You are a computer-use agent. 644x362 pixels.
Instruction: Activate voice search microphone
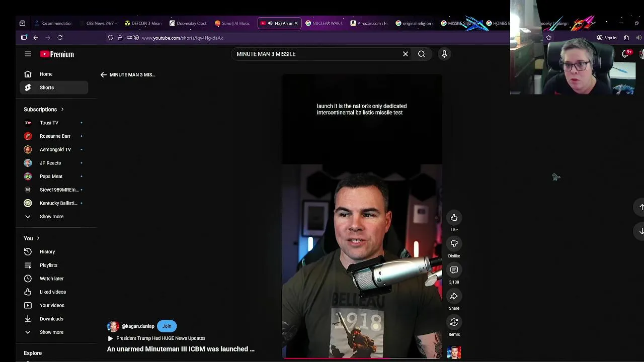[444, 54]
